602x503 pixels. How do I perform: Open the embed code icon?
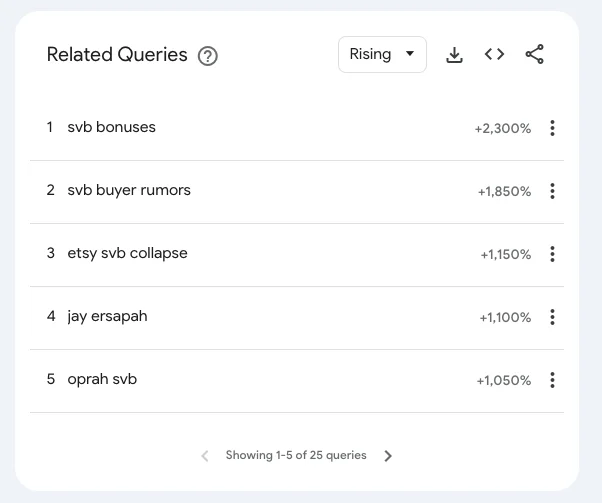(494, 55)
